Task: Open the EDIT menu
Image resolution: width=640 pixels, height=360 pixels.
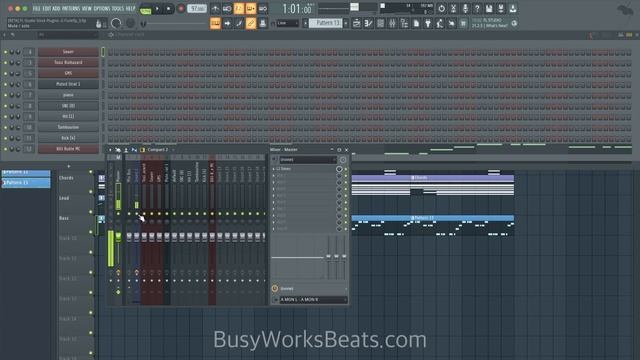Action: pos(47,9)
